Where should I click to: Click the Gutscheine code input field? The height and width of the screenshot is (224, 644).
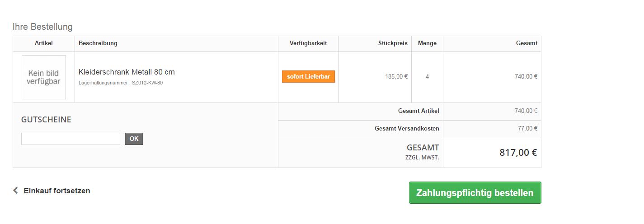[x=71, y=139]
